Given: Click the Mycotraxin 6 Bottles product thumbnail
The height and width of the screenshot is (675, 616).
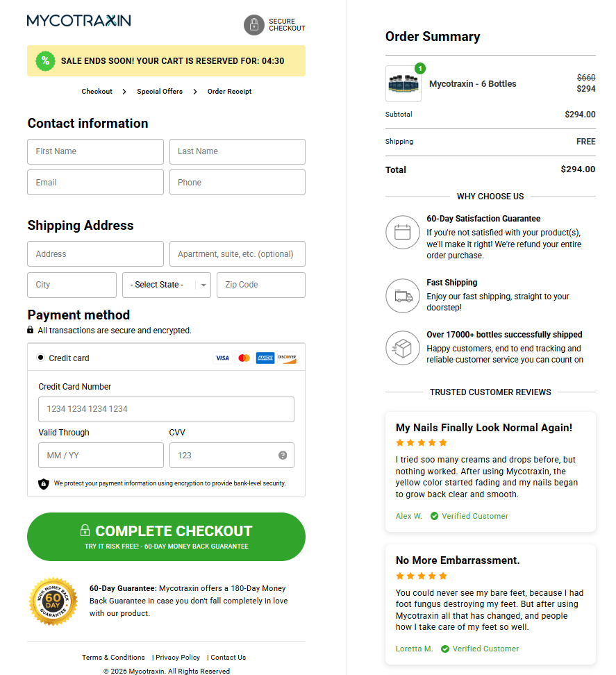Looking at the screenshot, I should 403,84.
